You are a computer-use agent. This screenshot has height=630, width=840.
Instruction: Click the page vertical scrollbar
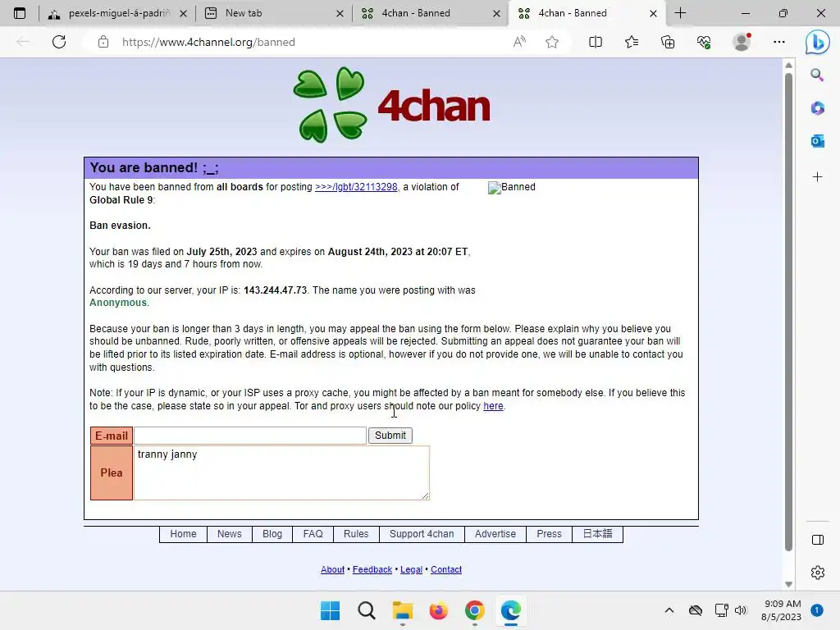[x=788, y=311]
